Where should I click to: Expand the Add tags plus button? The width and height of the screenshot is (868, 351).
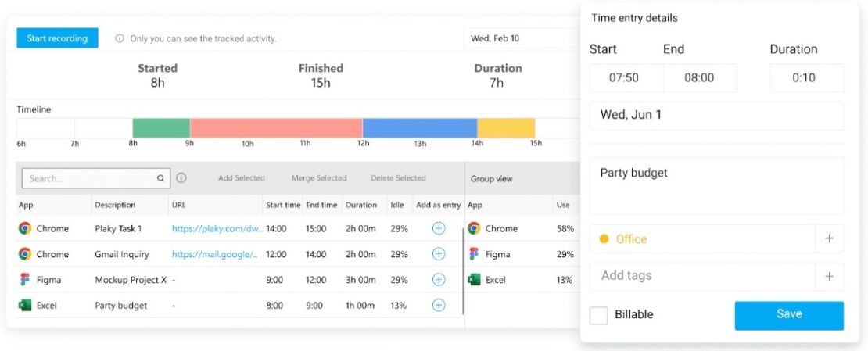click(x=829, y=276)
